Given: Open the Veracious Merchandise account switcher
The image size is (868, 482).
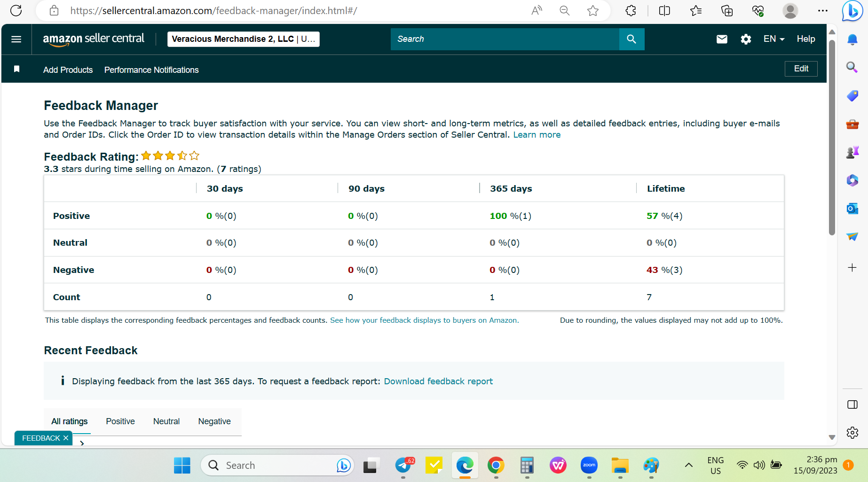Looking at the screenshot, I should click(x=244, y=39).
